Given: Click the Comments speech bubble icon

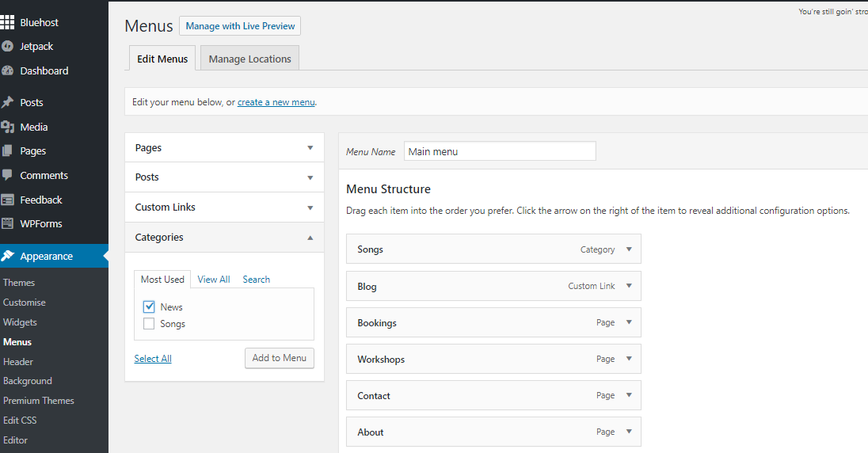Looking at the screenshot, I should (x=8, y=175).
